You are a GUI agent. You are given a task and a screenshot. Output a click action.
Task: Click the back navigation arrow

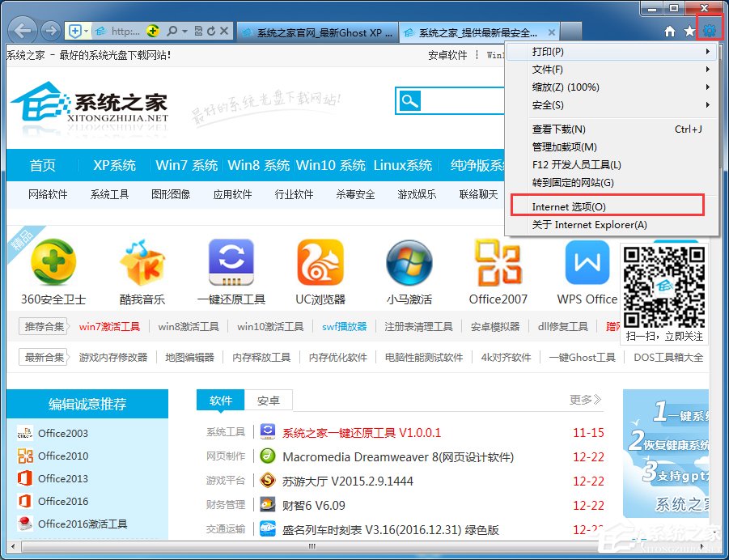coord(21,30)
